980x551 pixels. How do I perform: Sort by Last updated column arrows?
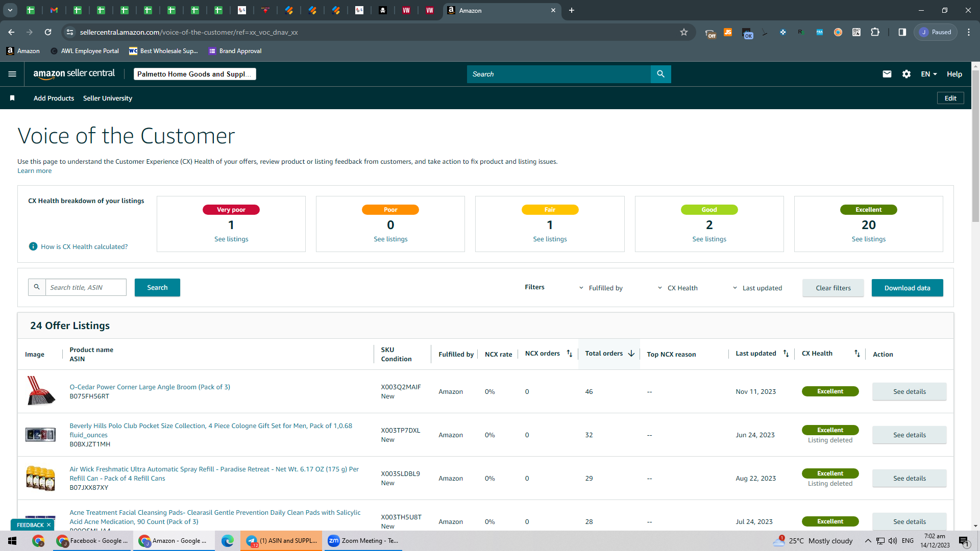coord(786,354)
